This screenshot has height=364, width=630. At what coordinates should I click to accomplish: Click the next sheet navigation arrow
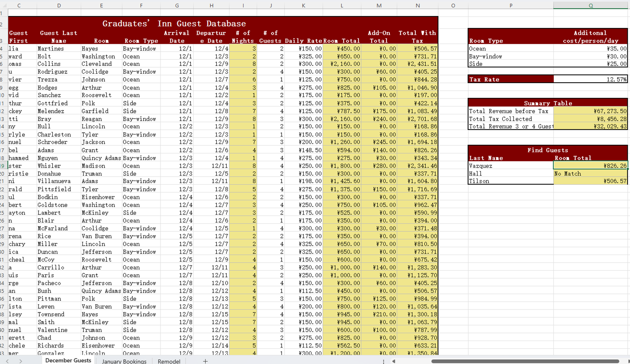point(20,361)
